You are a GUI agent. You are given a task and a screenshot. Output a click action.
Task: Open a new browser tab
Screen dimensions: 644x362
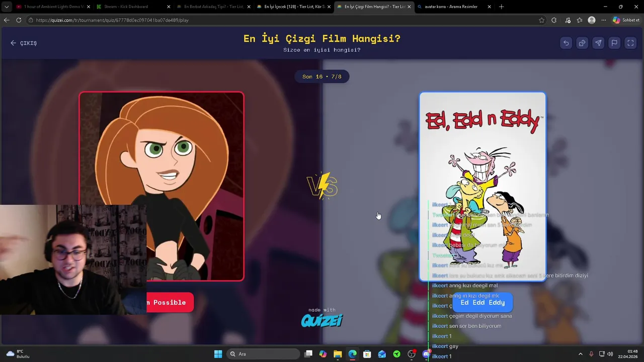coord(501,7)
